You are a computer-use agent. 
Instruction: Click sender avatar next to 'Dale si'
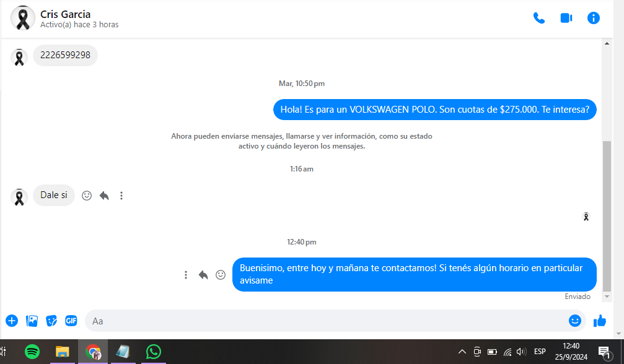[x=19, y=197]
